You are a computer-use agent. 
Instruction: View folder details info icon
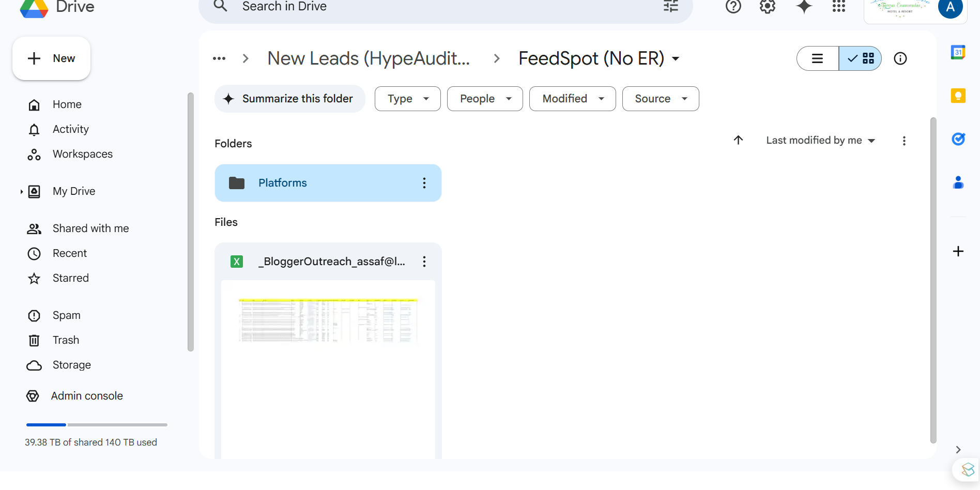900,58
